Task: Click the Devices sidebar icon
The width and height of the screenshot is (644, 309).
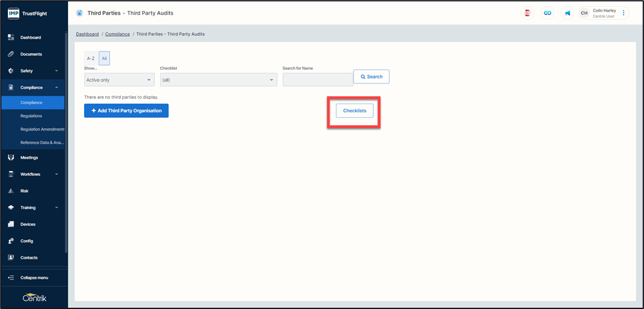Action: pos(11,224)
